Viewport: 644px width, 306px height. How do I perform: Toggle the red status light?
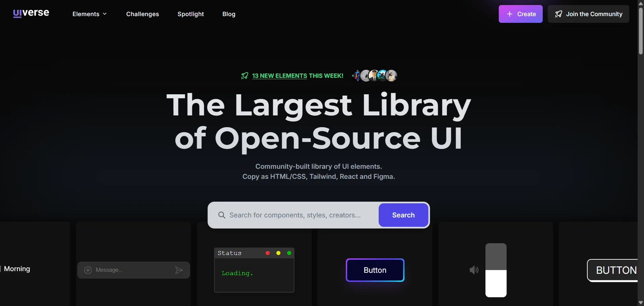(x=267, y=253)
